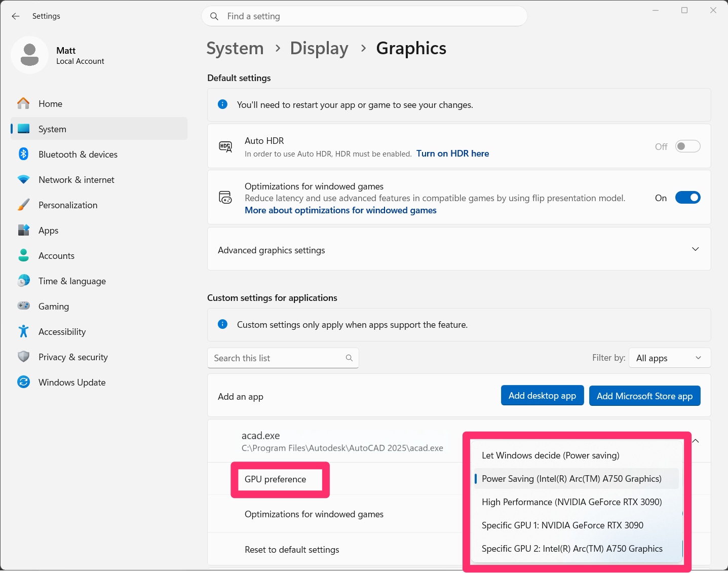
Task: Click the Windows Update sync icon
Action: [x=23, y=382]
